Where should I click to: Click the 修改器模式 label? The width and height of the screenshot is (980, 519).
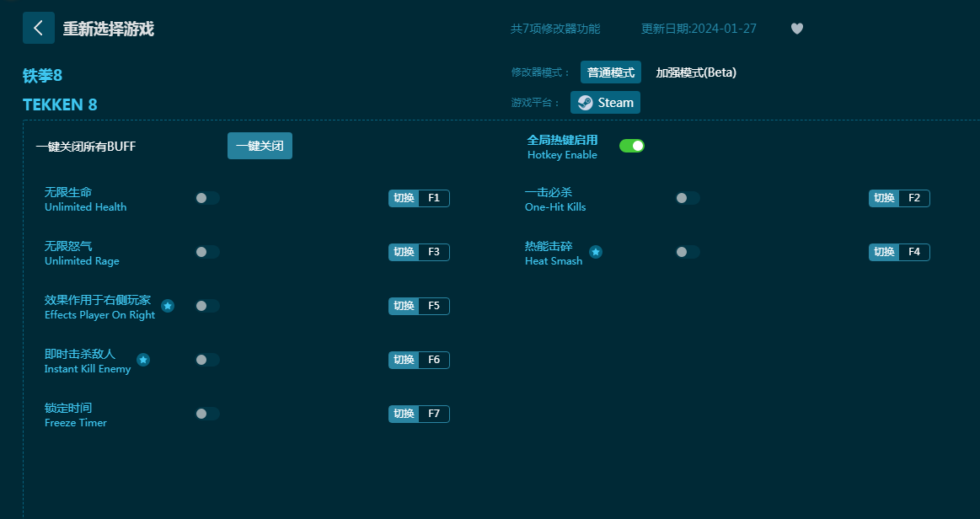point(541,72)
